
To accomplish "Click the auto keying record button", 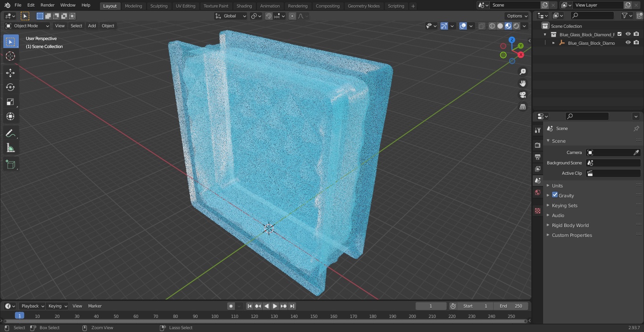I will click(x=231, y=306).
